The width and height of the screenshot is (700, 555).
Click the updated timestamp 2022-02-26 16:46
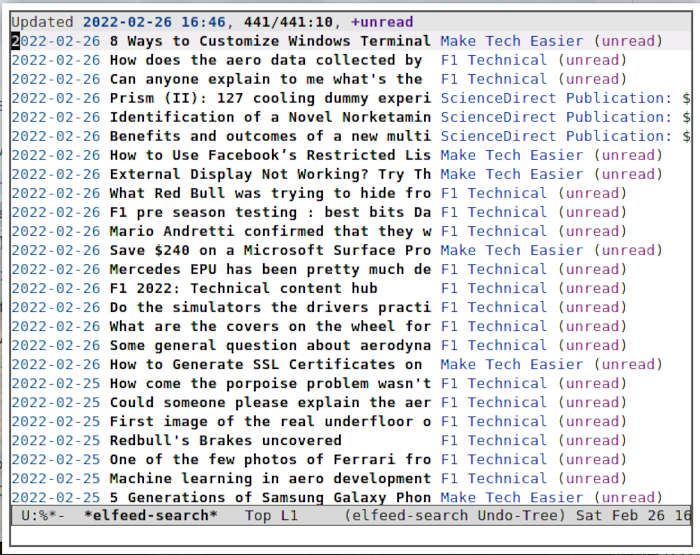pyautogui.click(x=154, y=22)
